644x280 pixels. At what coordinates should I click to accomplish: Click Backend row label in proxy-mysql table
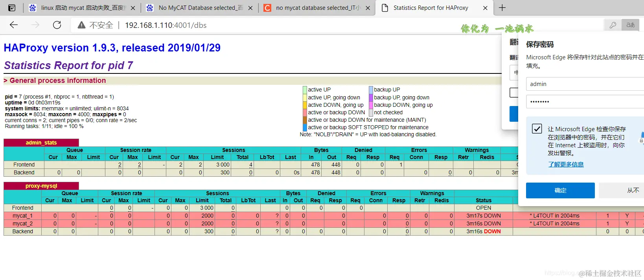click(22, 231)
